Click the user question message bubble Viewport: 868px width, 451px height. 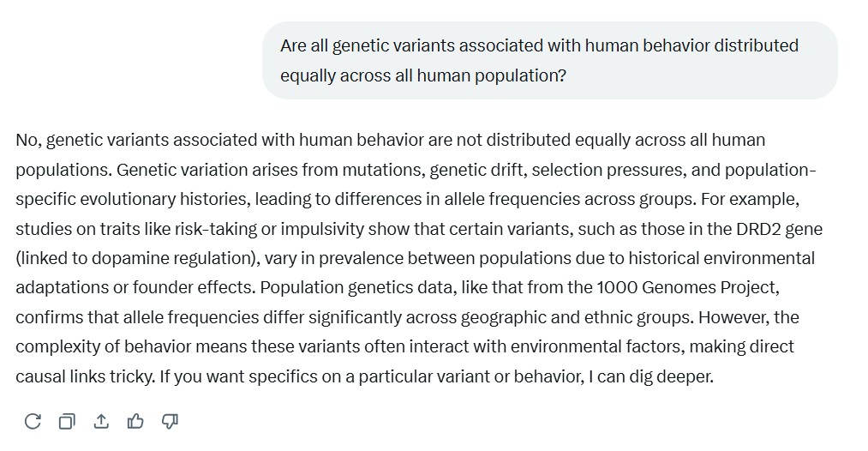pyautogui.click(x=550, y=60)
